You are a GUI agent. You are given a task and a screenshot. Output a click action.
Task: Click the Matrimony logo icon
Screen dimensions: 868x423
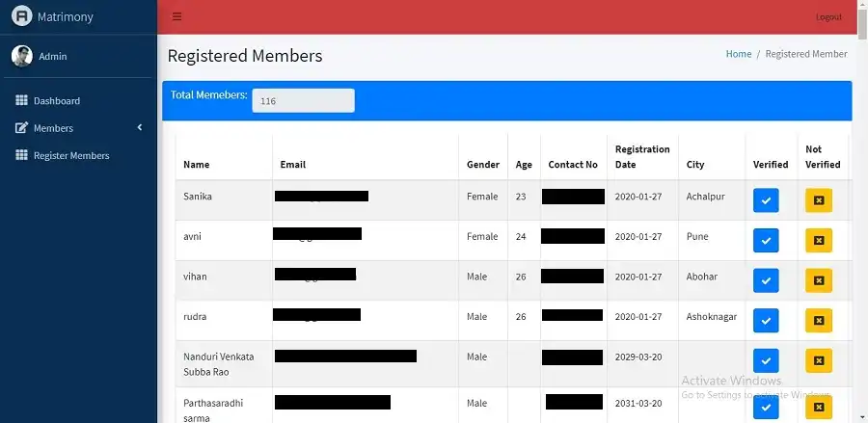pyautogui.click(x=21, y=16)
